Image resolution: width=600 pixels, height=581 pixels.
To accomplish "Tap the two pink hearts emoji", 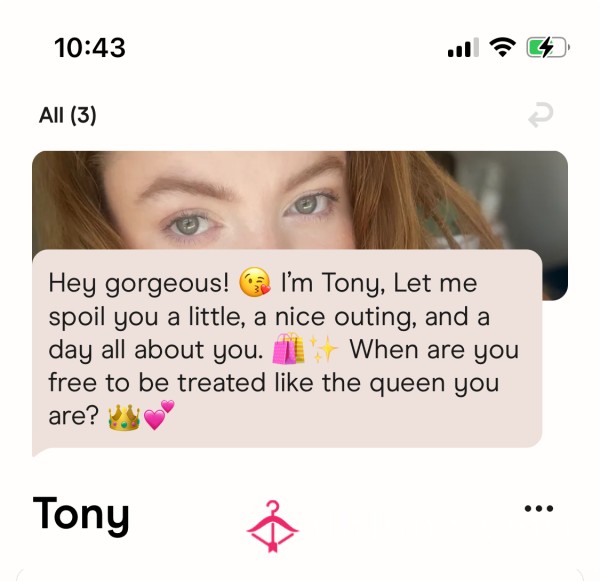I will click(x=159, y=415).
